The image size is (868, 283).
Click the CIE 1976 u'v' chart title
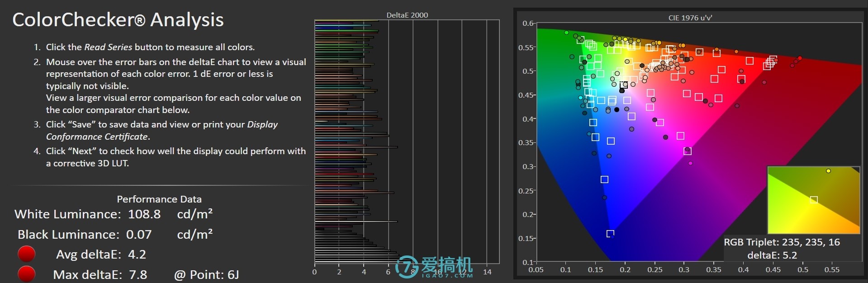click(690, 18)
